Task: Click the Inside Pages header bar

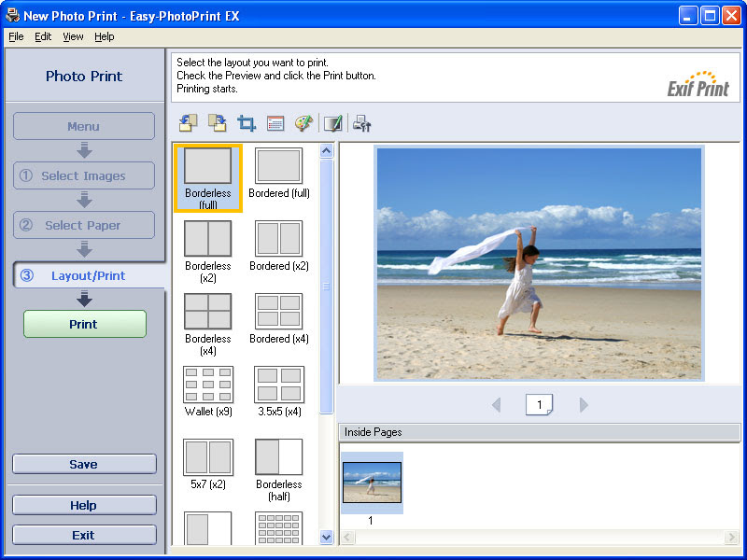Action: pyautogui.click(x=540, y=432)
